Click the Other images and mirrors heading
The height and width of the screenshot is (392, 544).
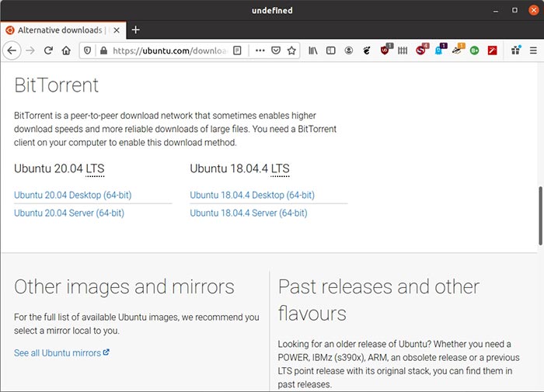click(124, 287)
